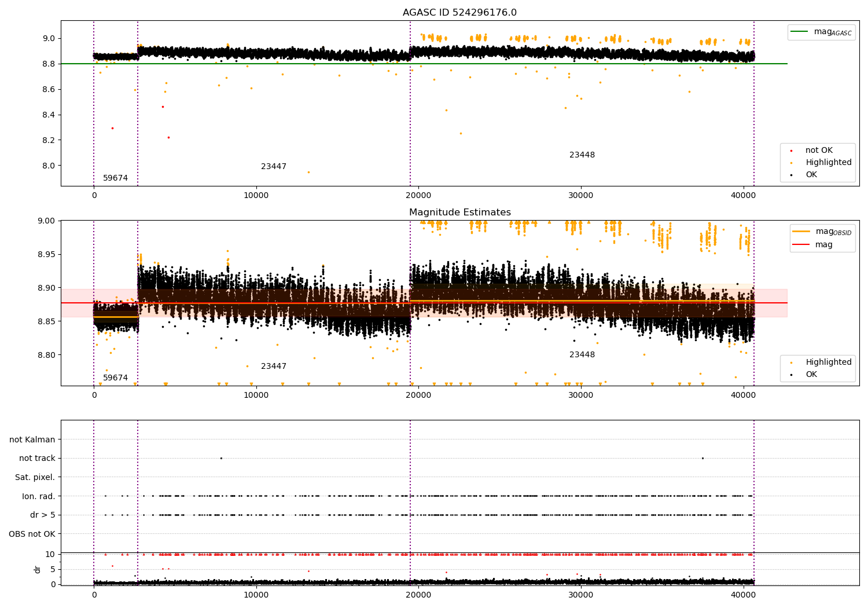This screenshot has height=608, width=868.
Task: Click the 'OBS not OK' axis label
Action: click(x=32, y=534)
